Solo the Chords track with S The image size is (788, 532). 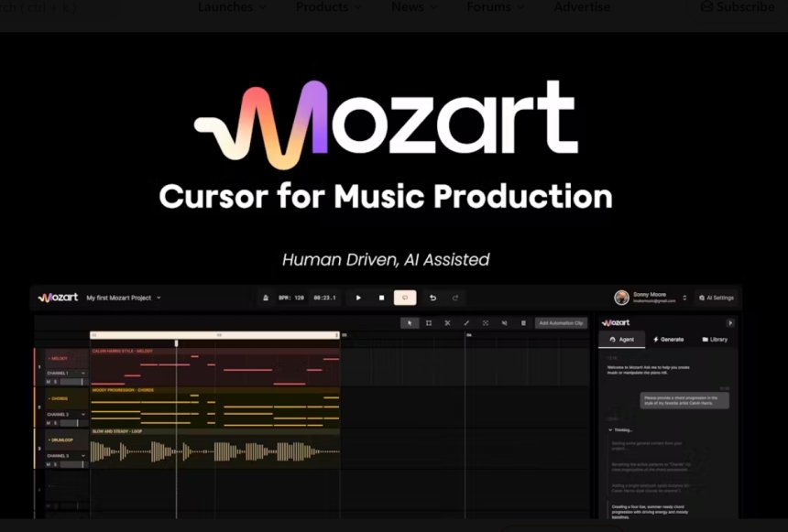point(55,423)
